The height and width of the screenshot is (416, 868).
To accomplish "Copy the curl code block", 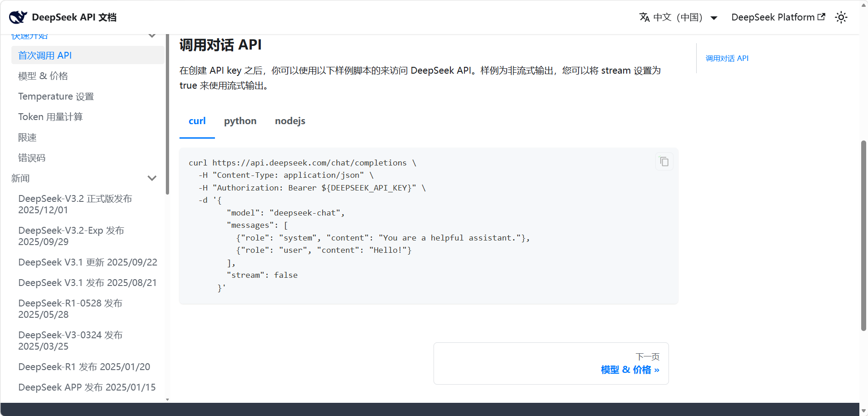I will click(664, 161).
